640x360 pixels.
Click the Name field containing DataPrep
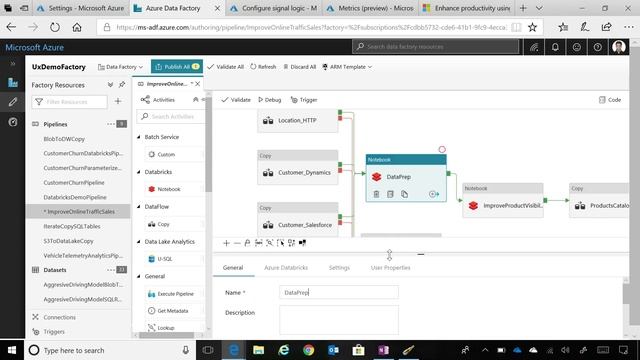(x=339, y=292)
